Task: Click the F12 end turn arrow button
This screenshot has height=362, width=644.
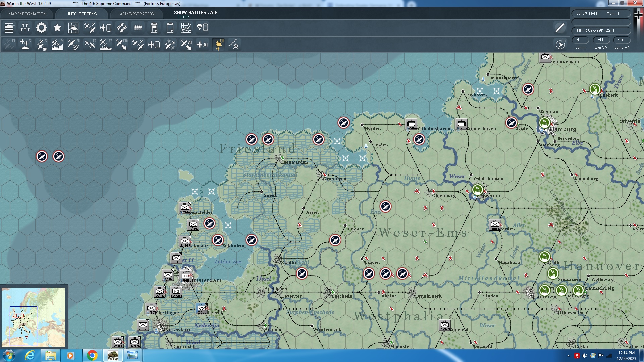Action: point(560,44)
